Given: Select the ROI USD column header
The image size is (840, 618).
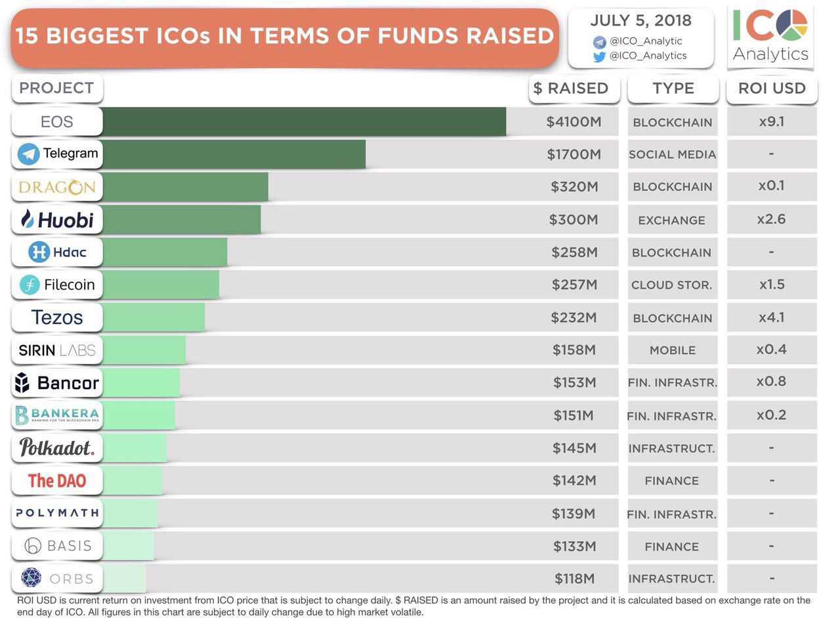Looking at the screenshot, I should pos(772,89).
